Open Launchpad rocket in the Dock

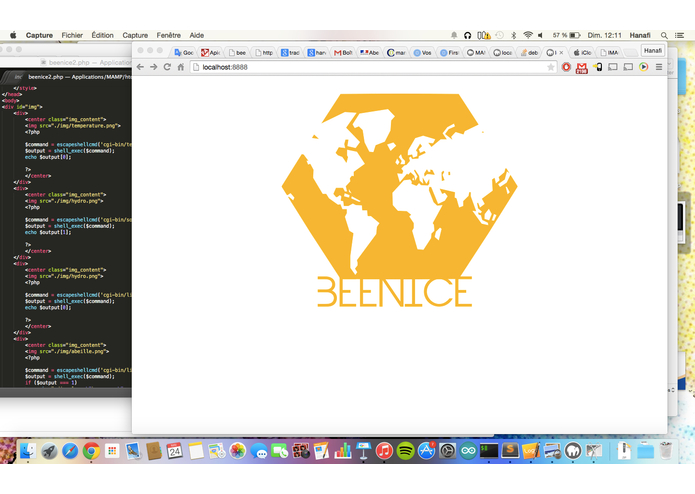49,451
